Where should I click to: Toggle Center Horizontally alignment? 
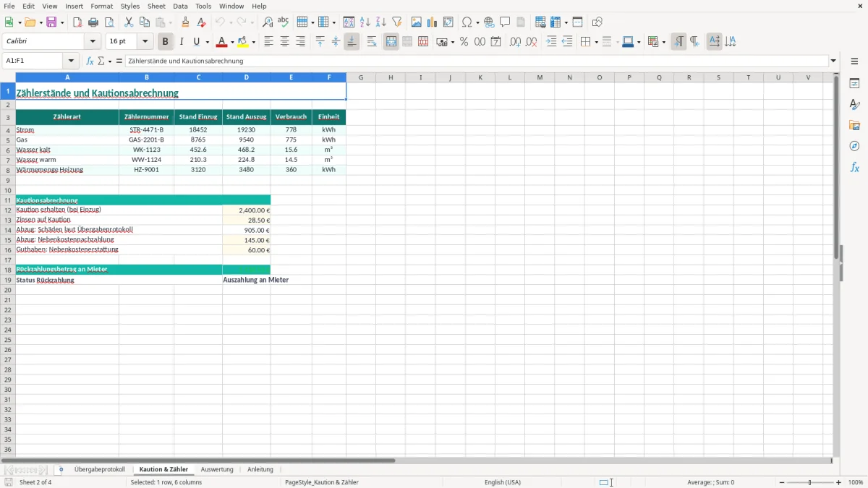[284, 42]
